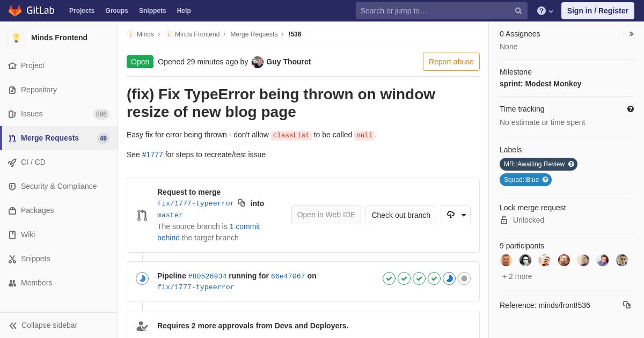The height and width of the screenshot is (338, 644).
Task: Click the pending gray pipeline stage icon
Action: 464,278
